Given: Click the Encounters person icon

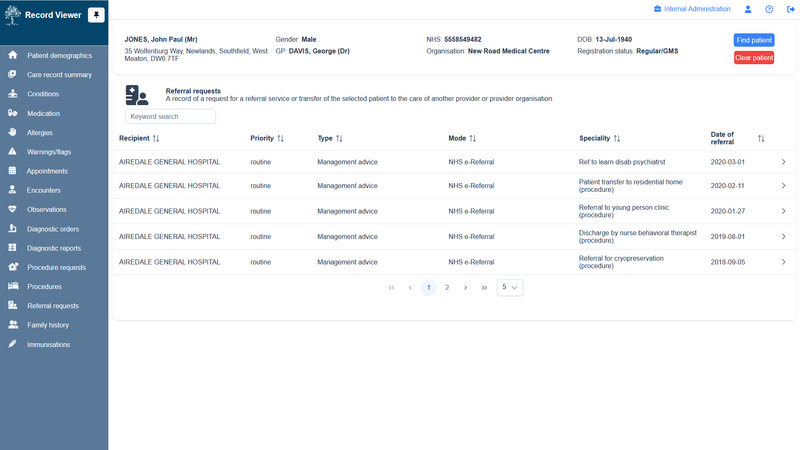Looking at the screenshot, I should coord(12,189).
